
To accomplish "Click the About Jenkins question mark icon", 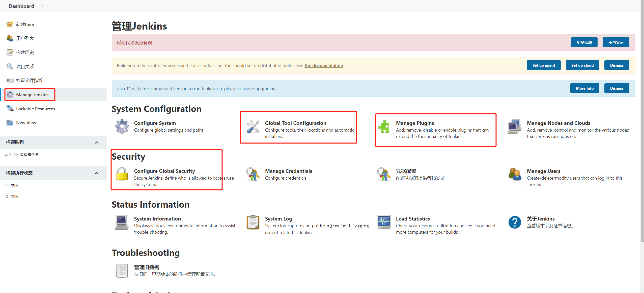I will point(515,222).
